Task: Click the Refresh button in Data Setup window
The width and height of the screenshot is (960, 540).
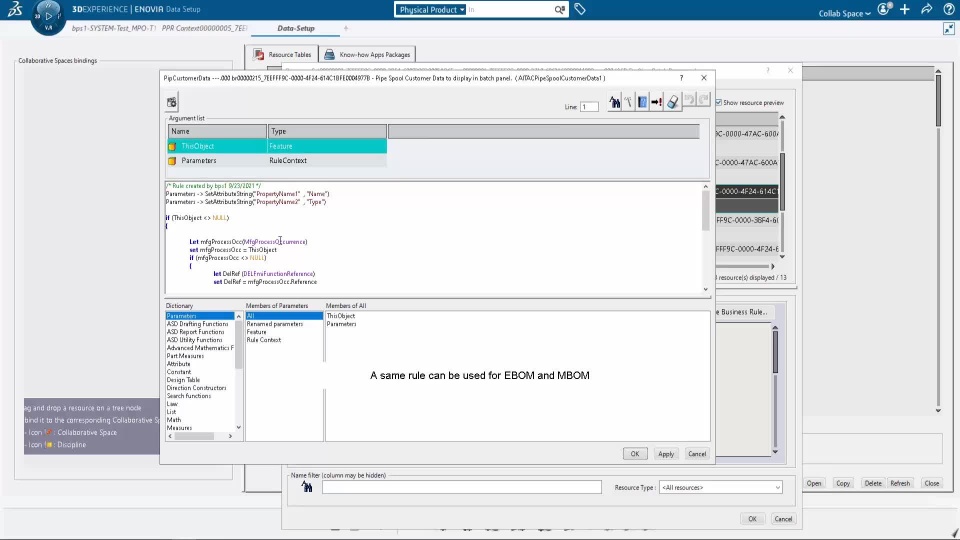Action: (900, 483)
